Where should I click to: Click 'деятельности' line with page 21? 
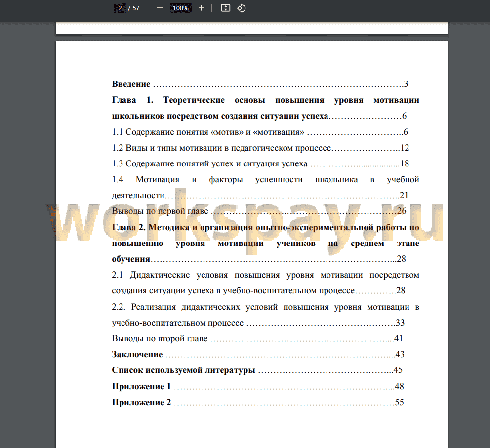point(260,195)
